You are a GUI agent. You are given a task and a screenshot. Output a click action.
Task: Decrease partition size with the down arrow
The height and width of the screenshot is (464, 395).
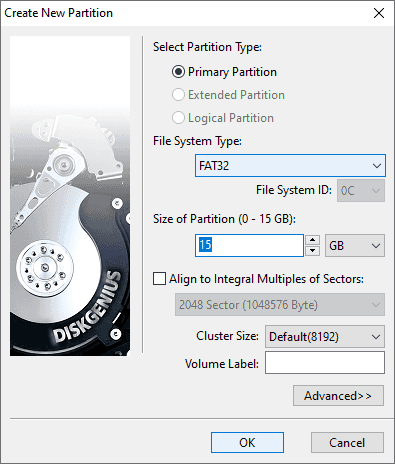tap(313, 251)
